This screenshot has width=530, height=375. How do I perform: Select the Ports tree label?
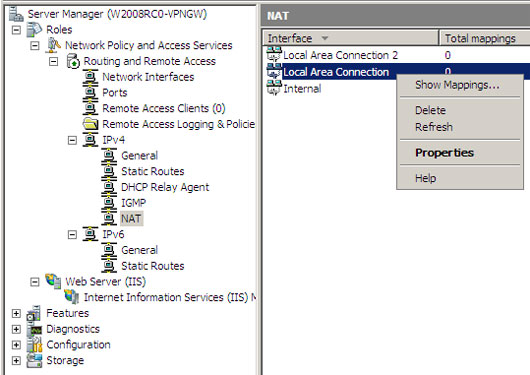(115, 93)
